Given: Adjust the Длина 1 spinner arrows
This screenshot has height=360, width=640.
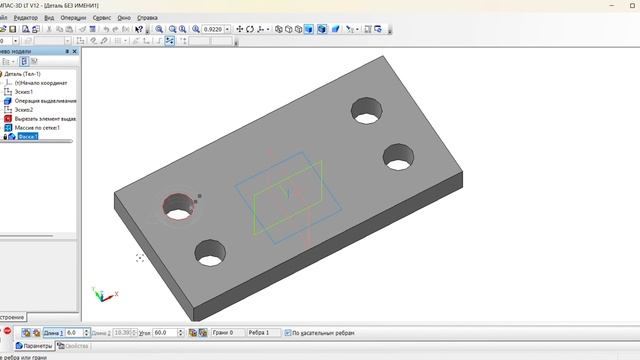Looking at the screenshot, I should (x=86, y=333).
